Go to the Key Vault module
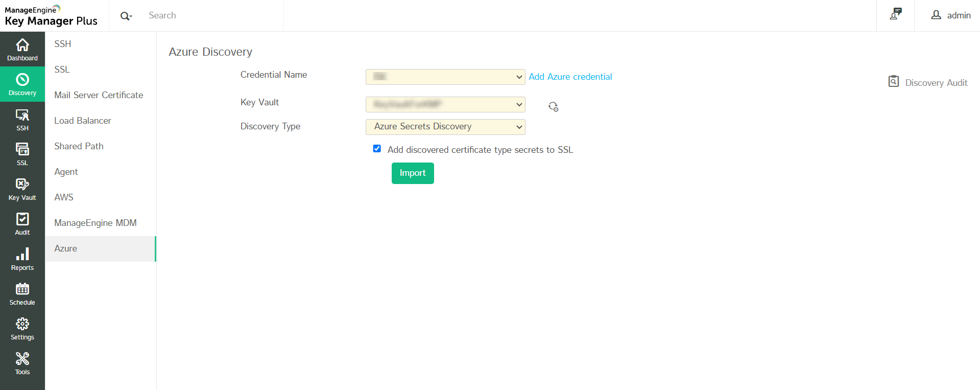Viewport: 980px width, 390px height. (x=22, y=189)
